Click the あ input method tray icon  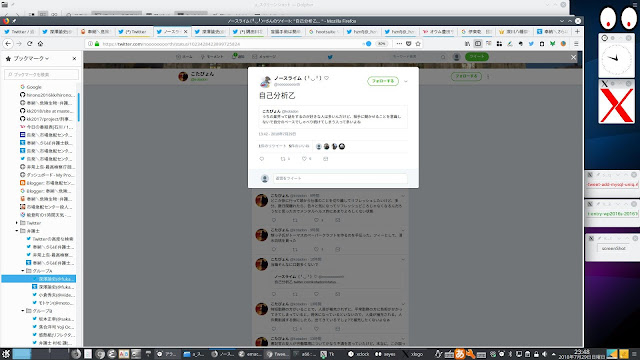[460, 354]
